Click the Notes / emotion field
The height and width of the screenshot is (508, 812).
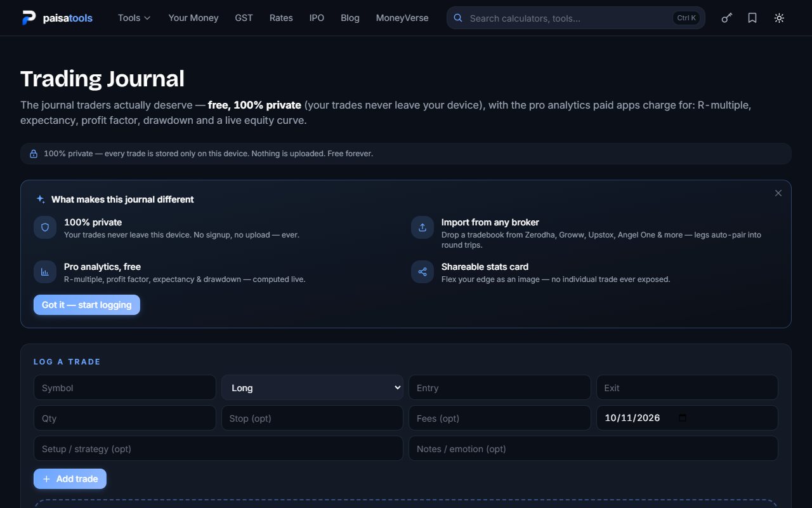tap(593, 448)
